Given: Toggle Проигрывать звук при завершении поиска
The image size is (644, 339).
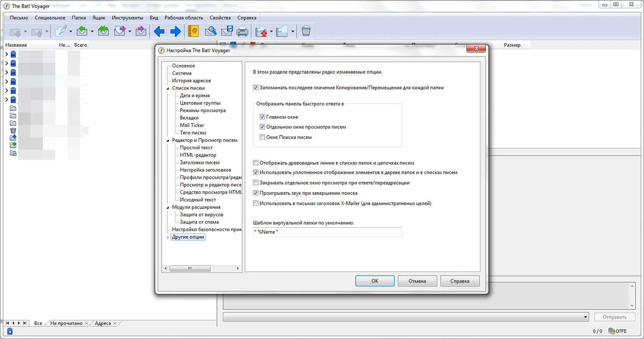Looking at the screenshot, I should tap(256, 193).
